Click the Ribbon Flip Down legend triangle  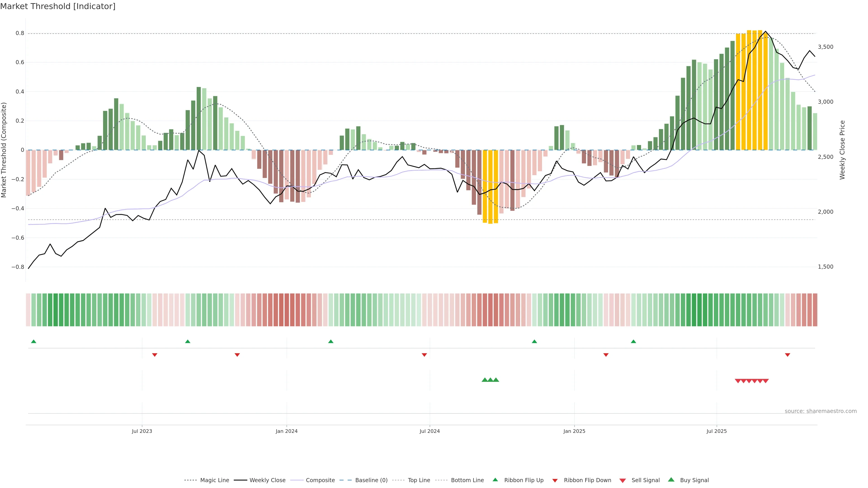pos(555,480)
